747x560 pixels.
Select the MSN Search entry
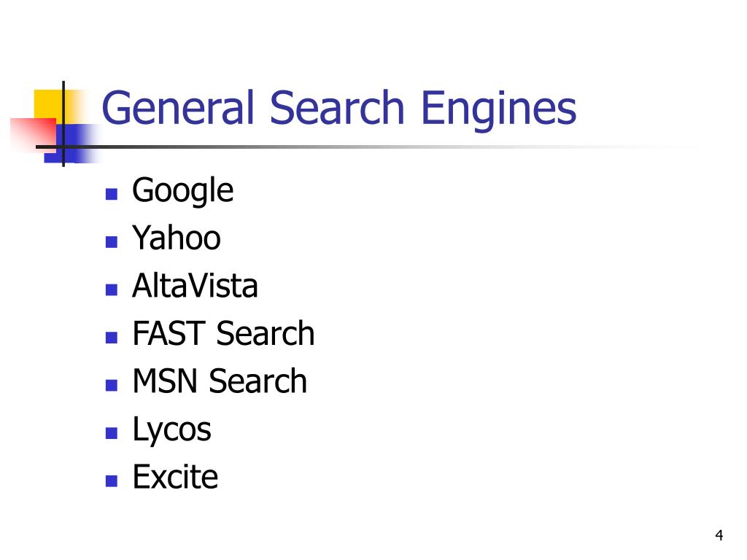coord(220,381)
